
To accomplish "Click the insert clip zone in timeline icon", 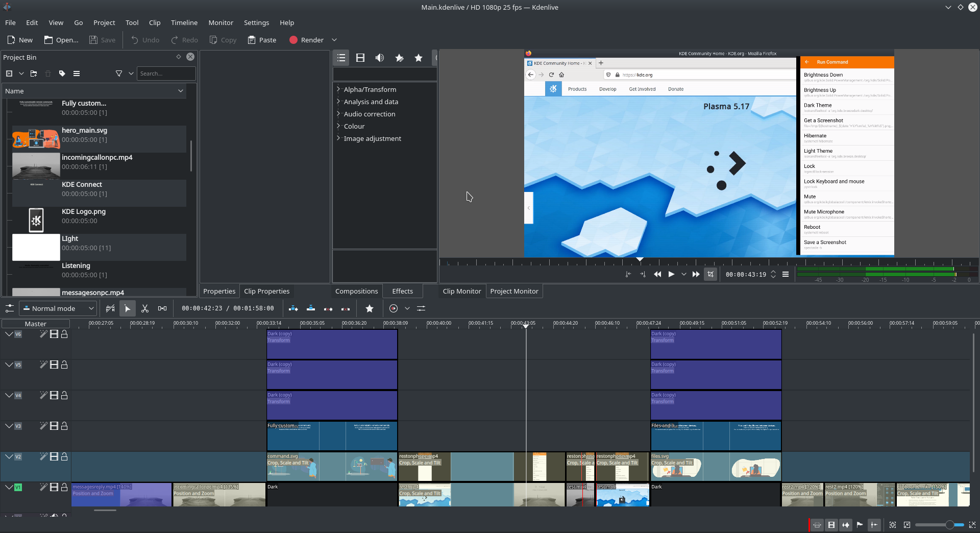I will pos(293,308).
